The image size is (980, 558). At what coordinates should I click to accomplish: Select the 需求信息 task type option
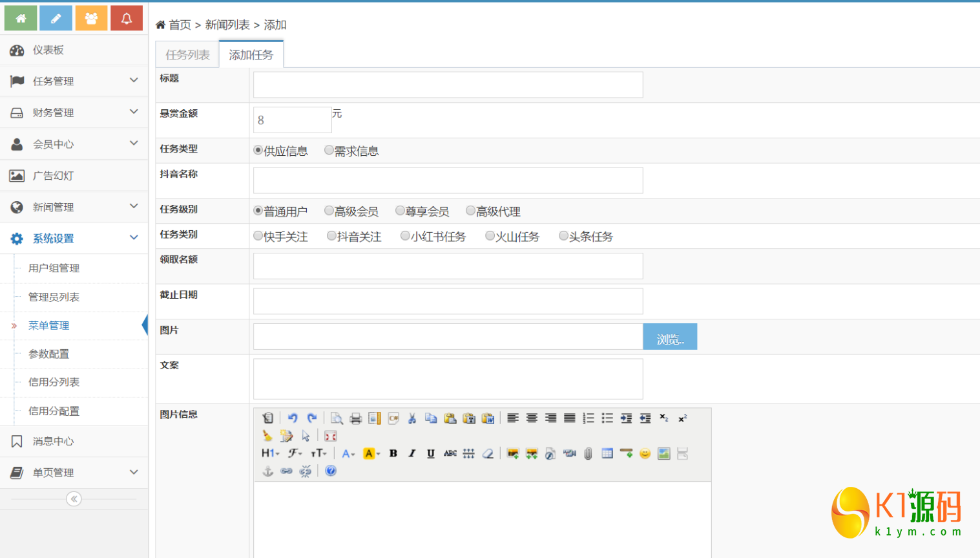[x=329, y=151]
